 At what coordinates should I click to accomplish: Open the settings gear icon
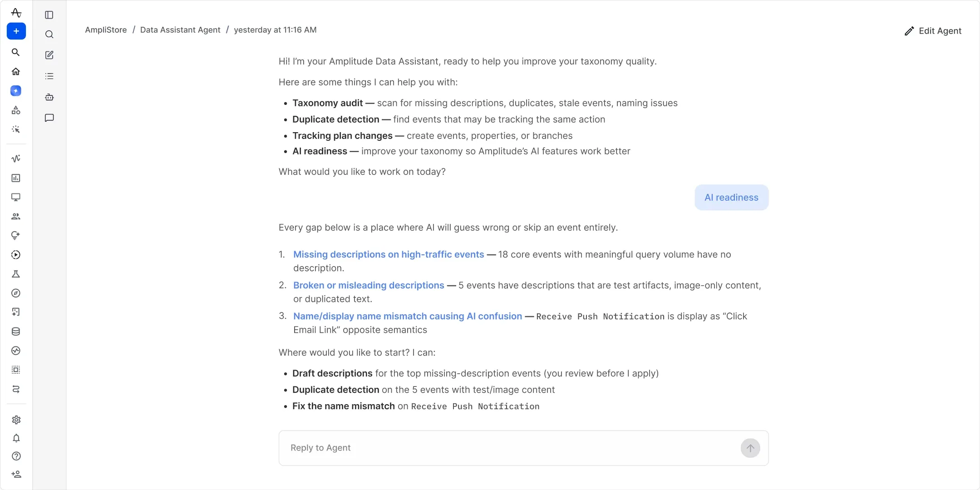16,420
